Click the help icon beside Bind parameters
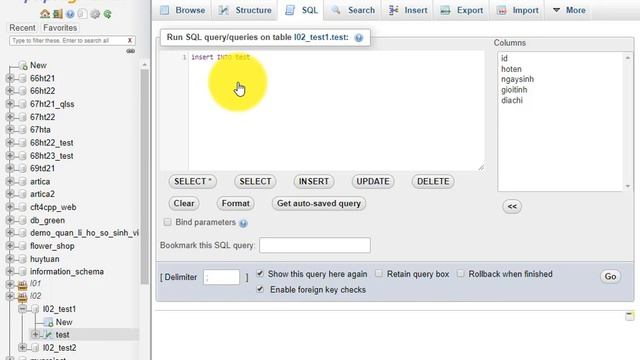640x360 pixels. click(243, 223)
